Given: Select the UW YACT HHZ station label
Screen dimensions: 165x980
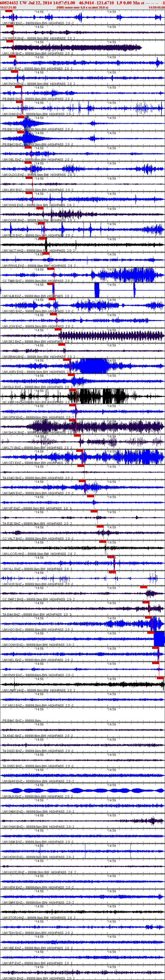Looking at the screenshot, I should click(x=38, y=251).
